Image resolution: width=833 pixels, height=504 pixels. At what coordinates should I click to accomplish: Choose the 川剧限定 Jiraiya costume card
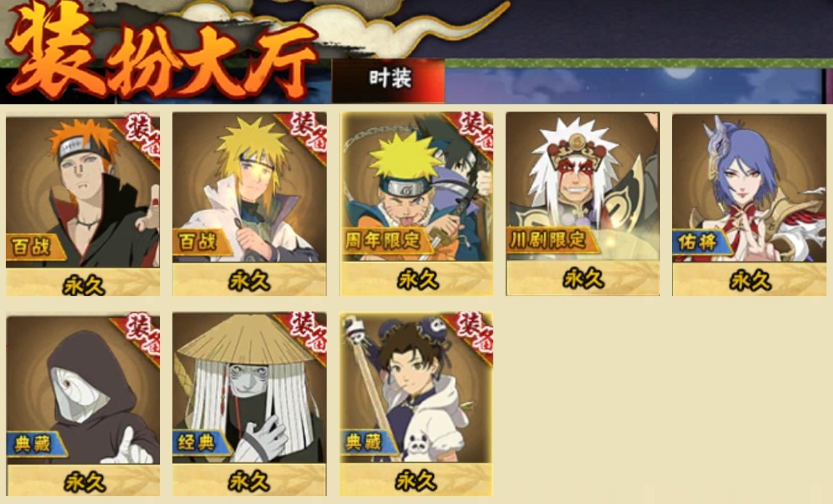583,204
